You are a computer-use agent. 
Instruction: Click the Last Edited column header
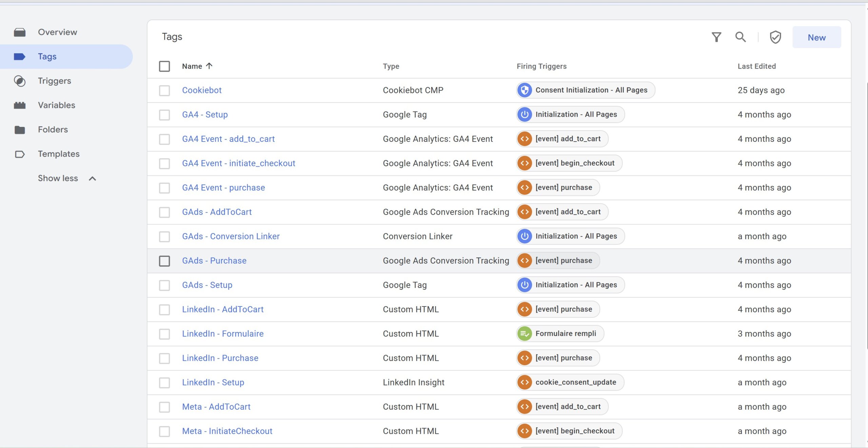click(x=756, y=66)
